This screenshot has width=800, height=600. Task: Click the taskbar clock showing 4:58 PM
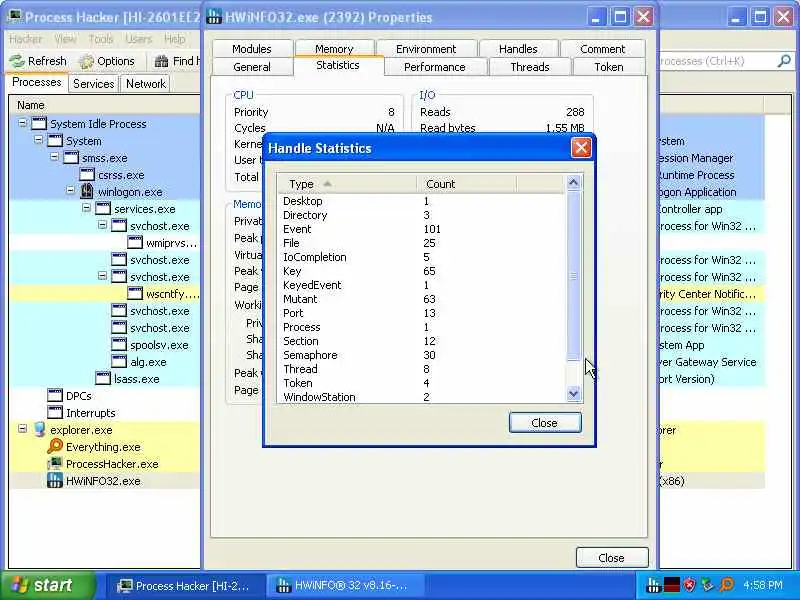point(763,585)
